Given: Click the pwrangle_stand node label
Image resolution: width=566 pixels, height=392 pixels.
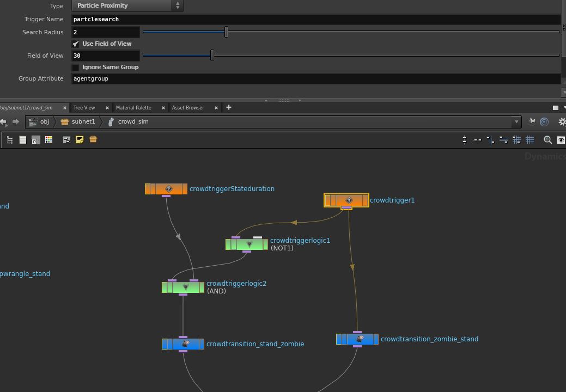Looking at the screenshot, I should (x=25, y=274).
